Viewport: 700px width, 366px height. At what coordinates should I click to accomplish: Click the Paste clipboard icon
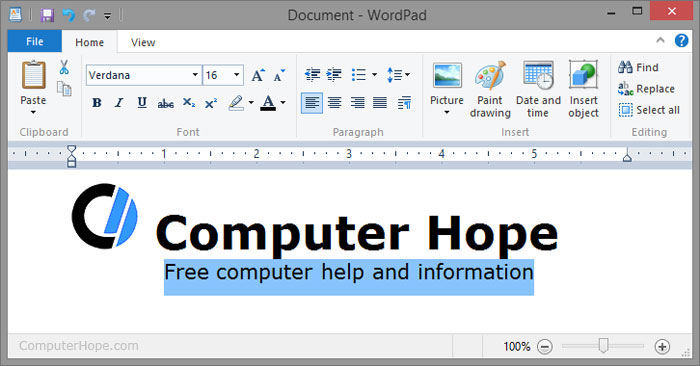click(33, 75)
